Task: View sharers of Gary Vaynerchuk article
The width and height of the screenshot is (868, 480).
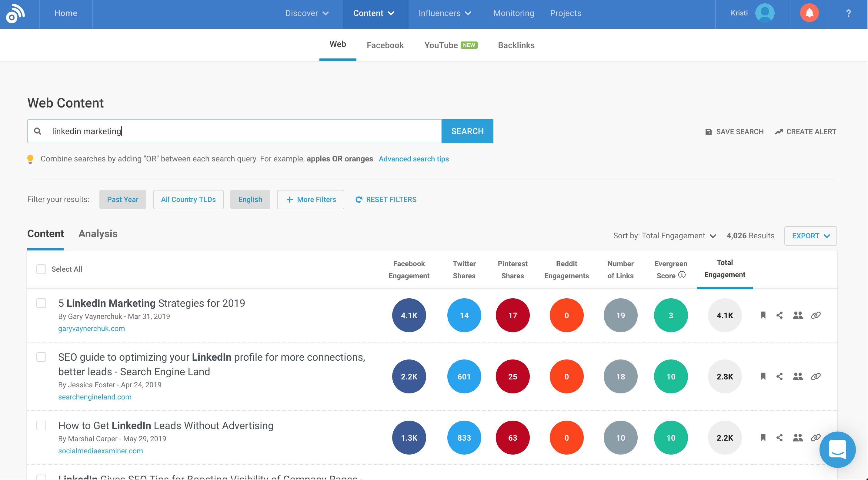Action: tap(798, 315)
